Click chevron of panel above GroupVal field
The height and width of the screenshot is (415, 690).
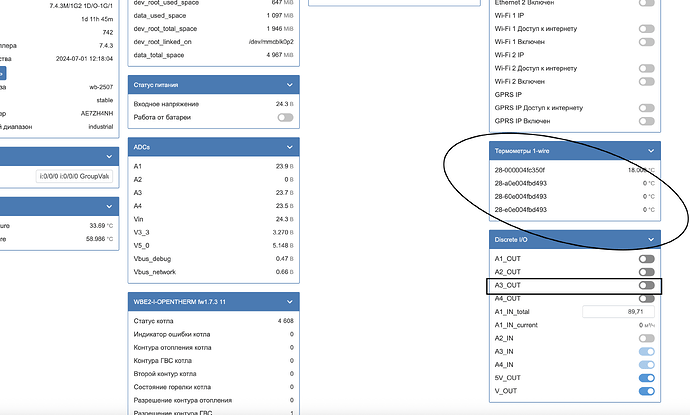(x=107, y=156)
